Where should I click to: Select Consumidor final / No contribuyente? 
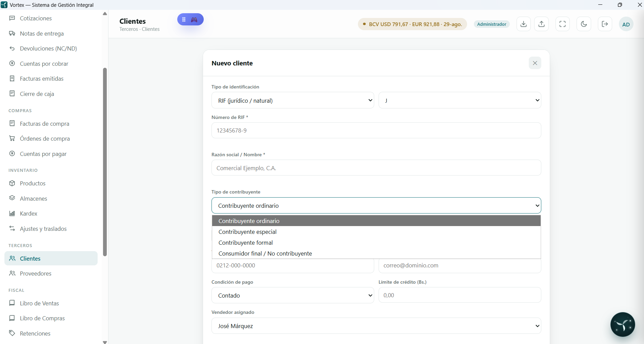[376, 254]
